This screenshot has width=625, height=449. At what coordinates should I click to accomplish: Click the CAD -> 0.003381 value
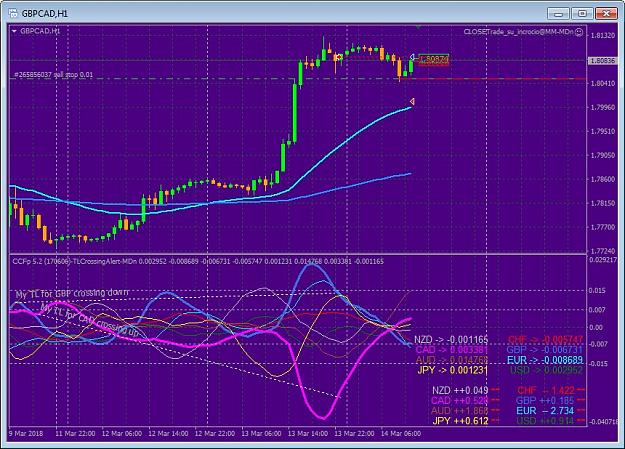[452, 350]
